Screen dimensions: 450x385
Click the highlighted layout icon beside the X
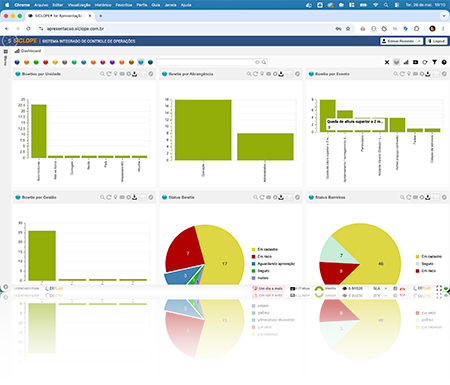tap(396, 62)
